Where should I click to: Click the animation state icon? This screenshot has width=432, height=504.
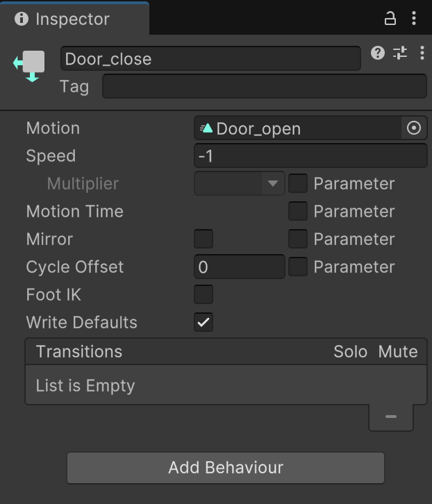click(x=29, y=65)
